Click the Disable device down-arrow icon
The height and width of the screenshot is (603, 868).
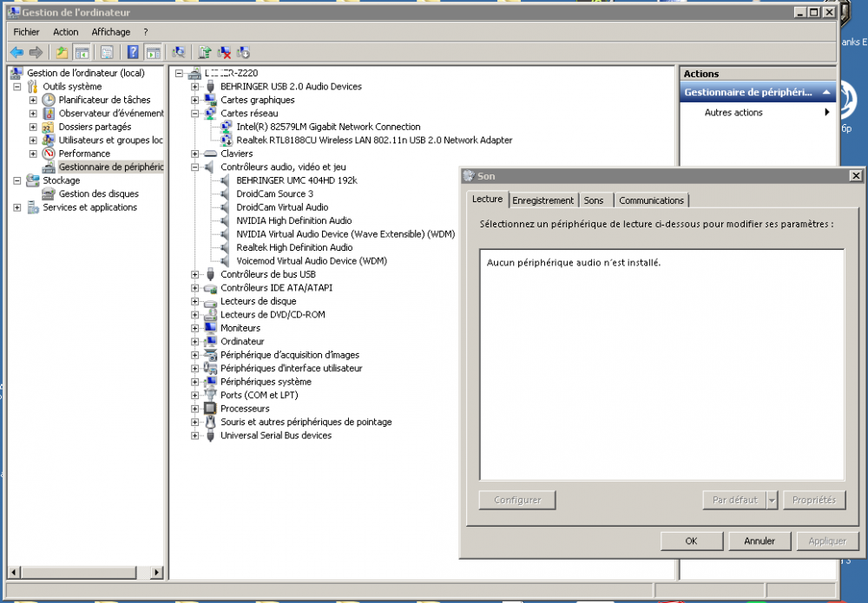coord(243,52)
